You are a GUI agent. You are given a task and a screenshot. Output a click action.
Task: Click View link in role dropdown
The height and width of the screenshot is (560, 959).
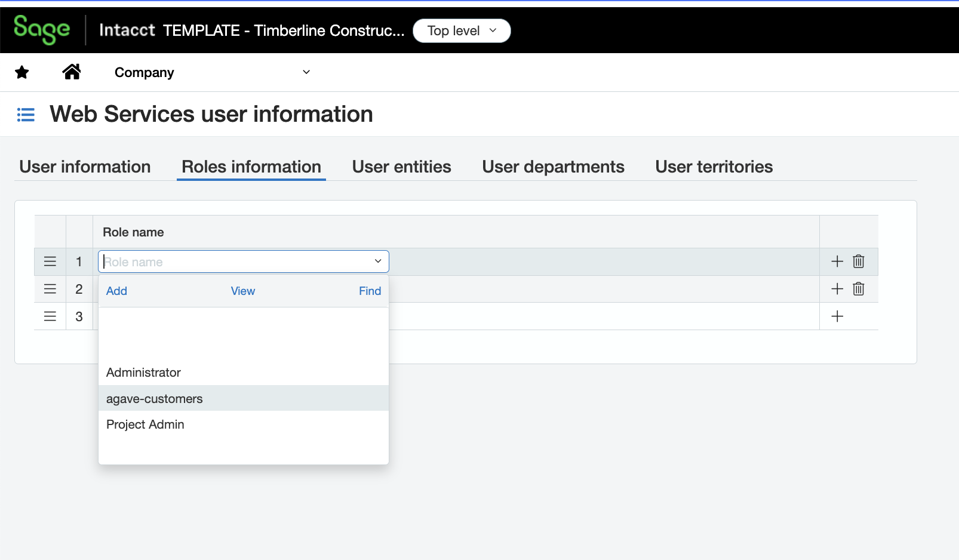coord(243,291)
